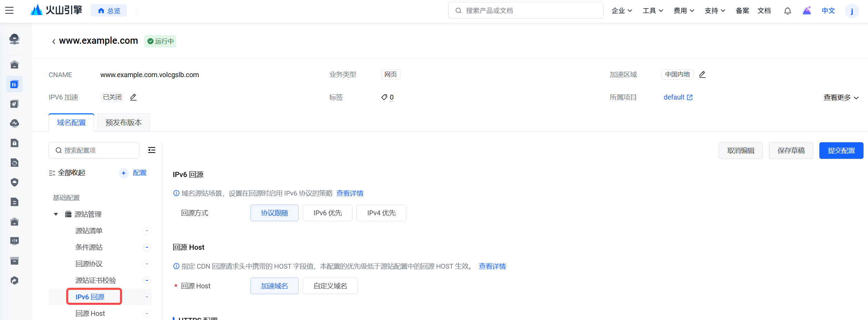Click the 搜索配置项 search field
This screenshot has height=320, width=868.
(x=94, y=151)
